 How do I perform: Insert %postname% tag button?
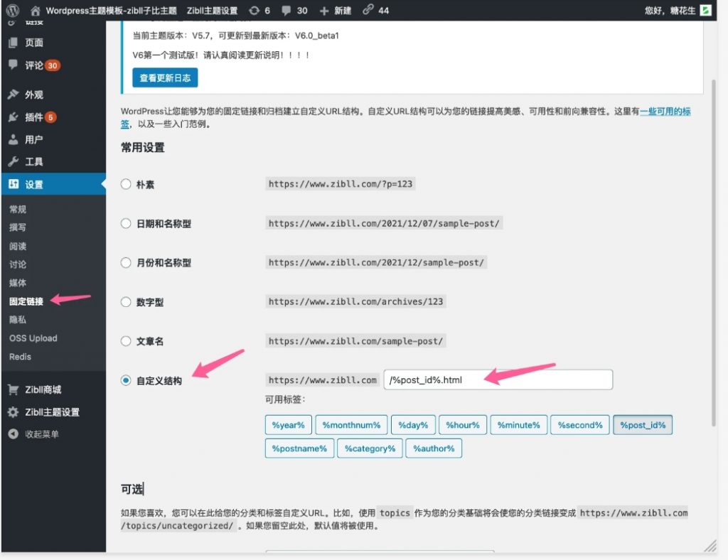299,448
